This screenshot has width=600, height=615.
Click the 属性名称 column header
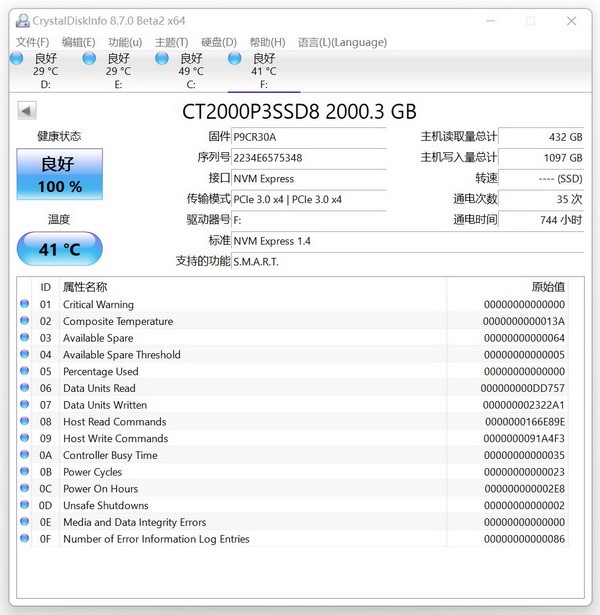point(253,287)
